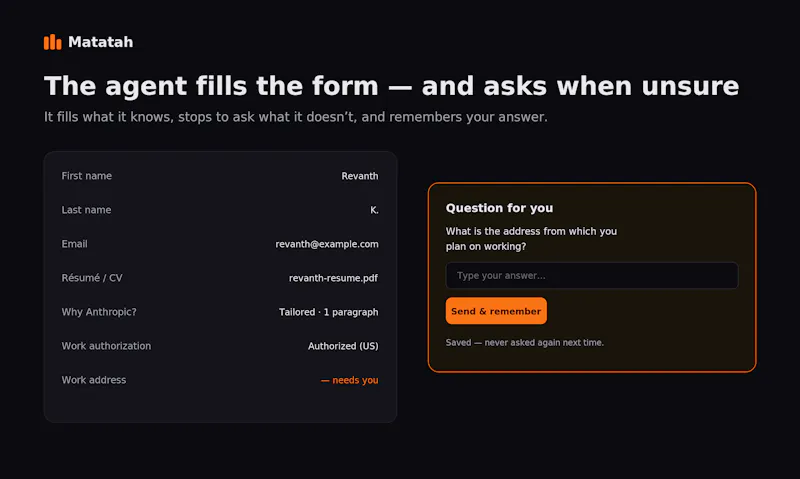Click the Revanth first name value
The width and height of the screenshot is (800, 479).
pyautogui.click(x=360, y=176)
